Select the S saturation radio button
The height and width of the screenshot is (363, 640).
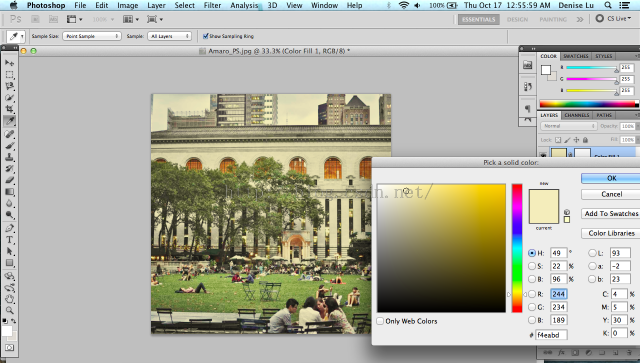point(532,266)
